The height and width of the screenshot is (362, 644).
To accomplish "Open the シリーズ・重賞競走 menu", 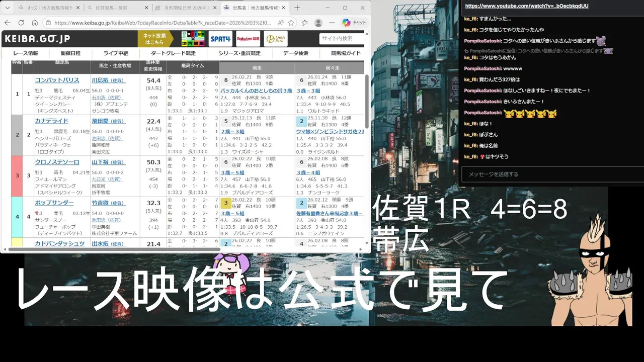I will (239, 53).
